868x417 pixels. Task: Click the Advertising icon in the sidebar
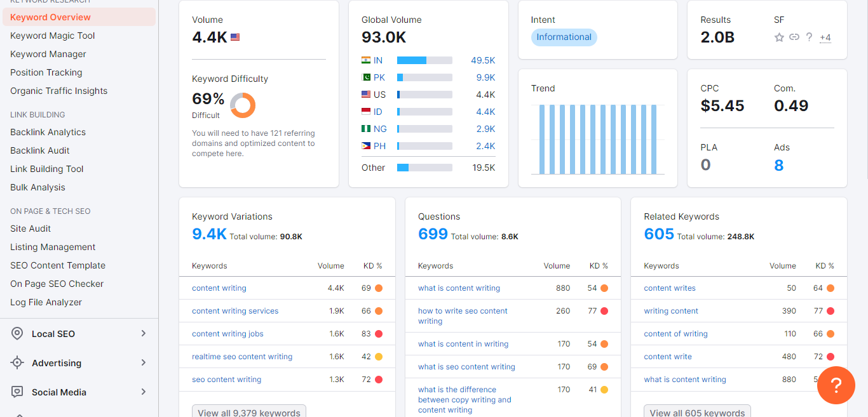tap(17, 362)
